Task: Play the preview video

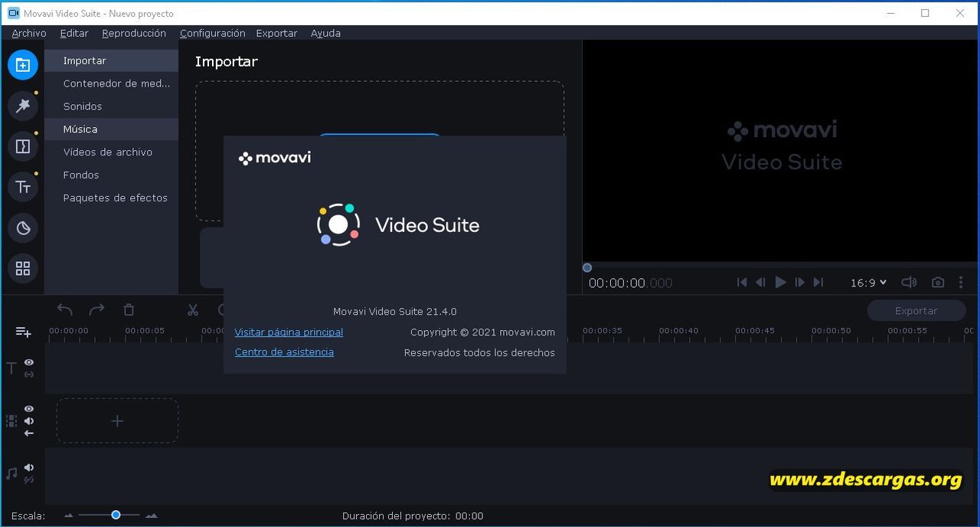Action: point(780,283)
